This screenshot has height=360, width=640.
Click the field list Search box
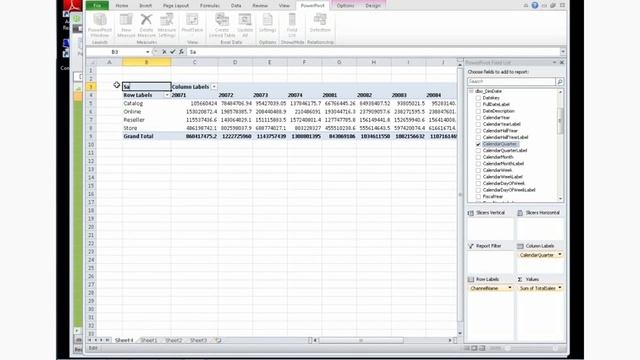[x=511, y=82]
